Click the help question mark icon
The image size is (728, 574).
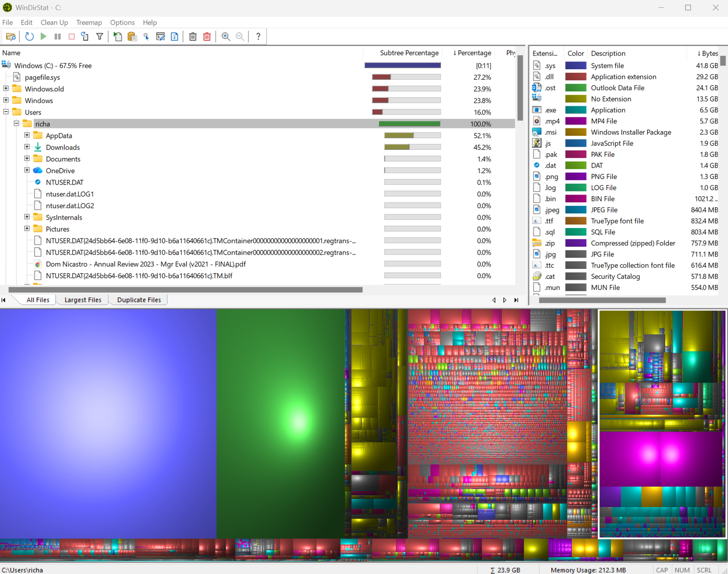tap(258, 37)
